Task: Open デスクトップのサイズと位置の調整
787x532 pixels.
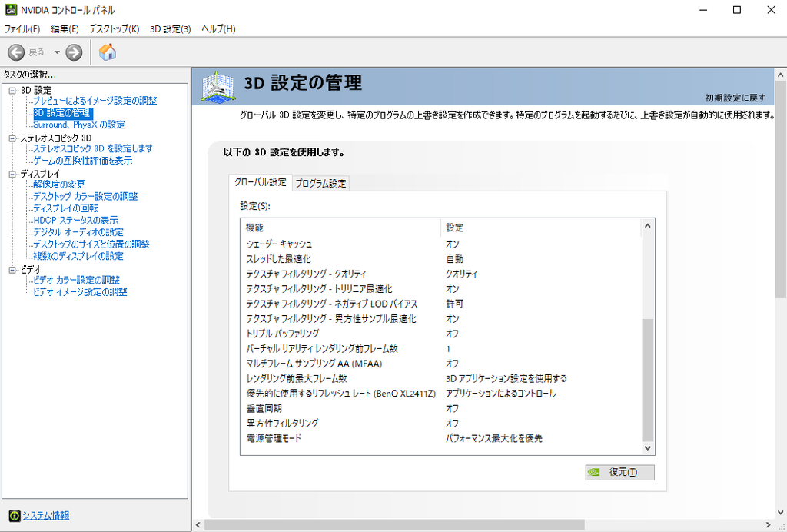Action: 91,244
